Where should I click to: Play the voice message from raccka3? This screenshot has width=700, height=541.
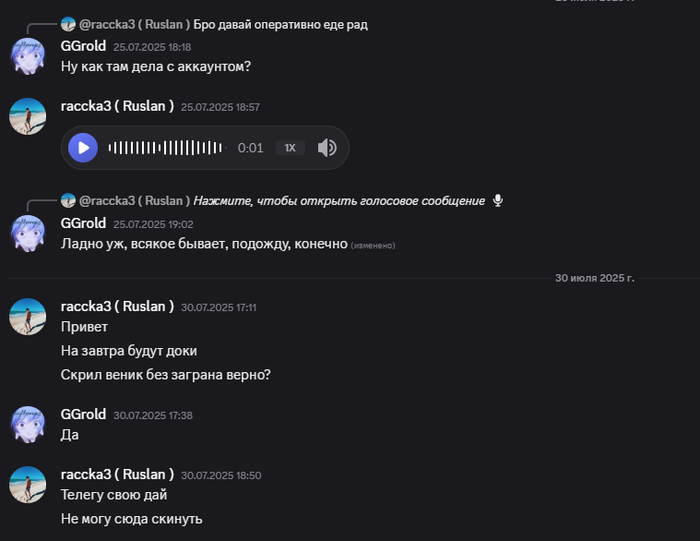point(83,148)
